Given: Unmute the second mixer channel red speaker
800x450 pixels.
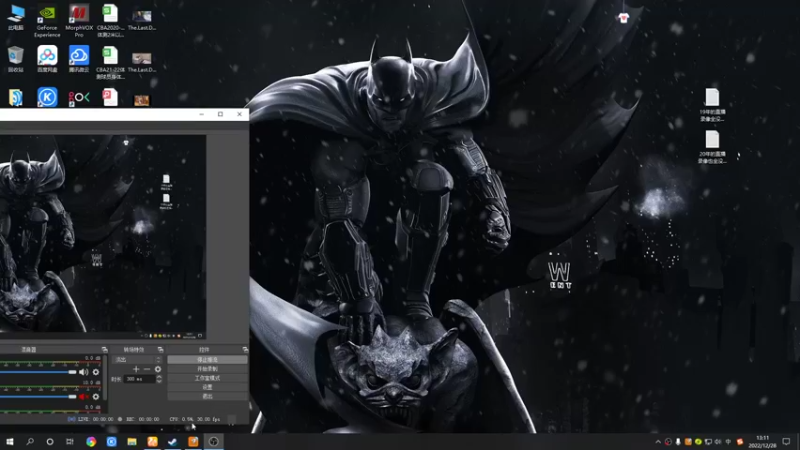Looking at the screenshot, I should (84, 396).
